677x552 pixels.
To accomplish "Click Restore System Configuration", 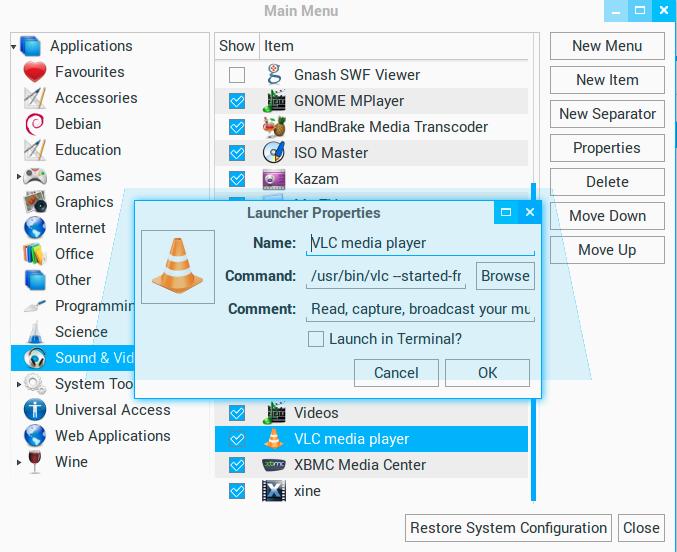I will [x=508, y=528].
